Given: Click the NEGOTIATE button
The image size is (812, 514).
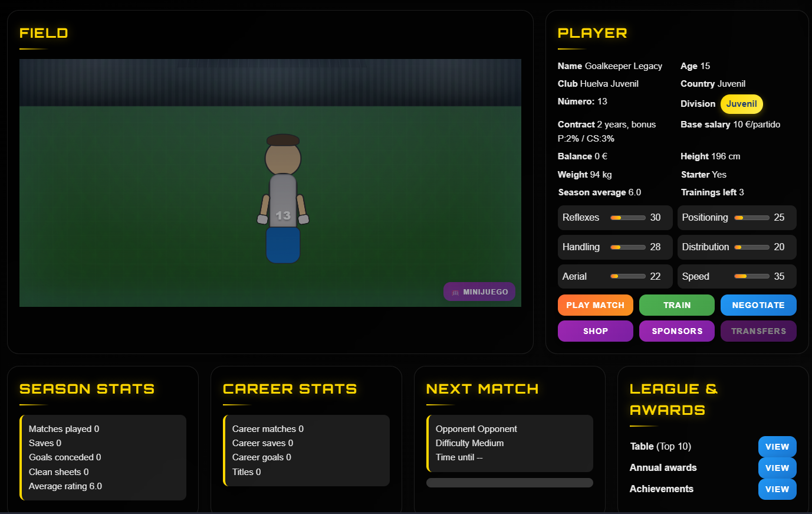Looking at the screenshot, I should [x=758, y=305].
